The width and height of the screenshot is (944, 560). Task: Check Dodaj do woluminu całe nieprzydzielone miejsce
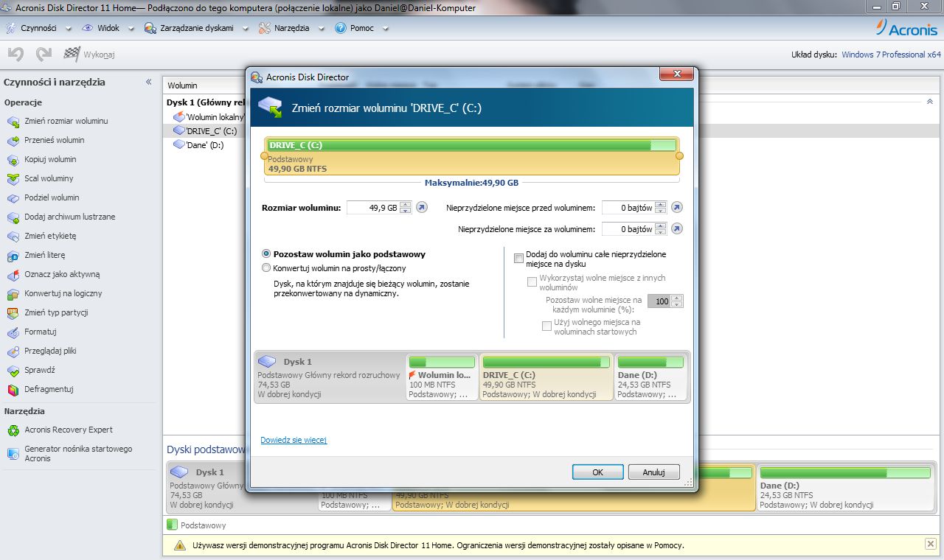[518, 259]
